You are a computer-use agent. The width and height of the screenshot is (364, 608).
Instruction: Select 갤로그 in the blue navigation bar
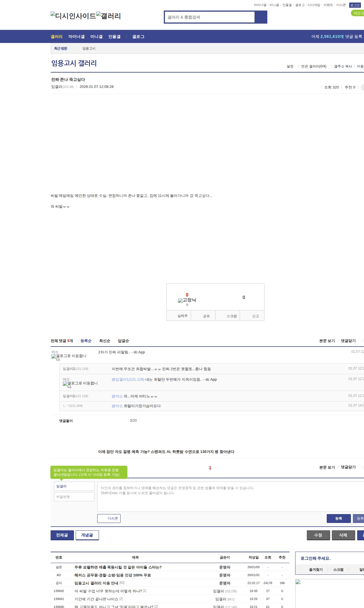[x=138, y=36]
